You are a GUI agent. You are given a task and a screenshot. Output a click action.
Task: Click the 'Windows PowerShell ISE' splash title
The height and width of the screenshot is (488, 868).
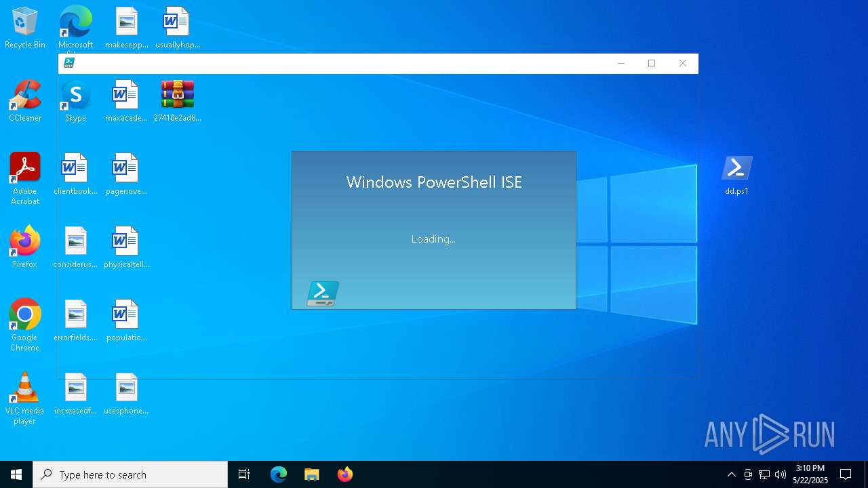point(434,182)
